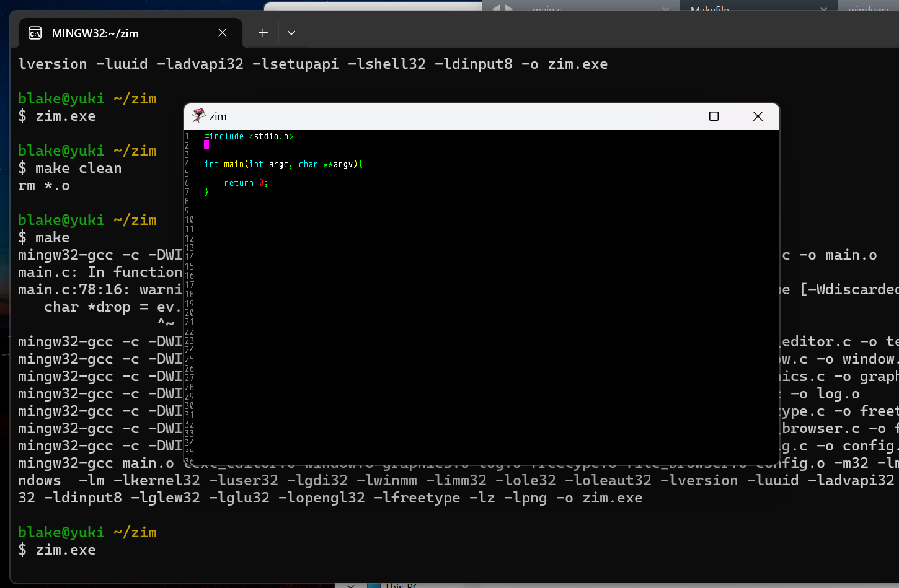Screen dimensions: 899x588
Task: Click the 'main.c: In function' terminal line
Action: (x=100, y=272)
